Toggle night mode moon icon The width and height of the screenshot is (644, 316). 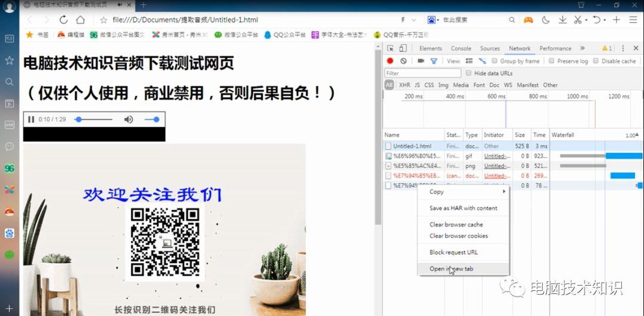(546, 20)
